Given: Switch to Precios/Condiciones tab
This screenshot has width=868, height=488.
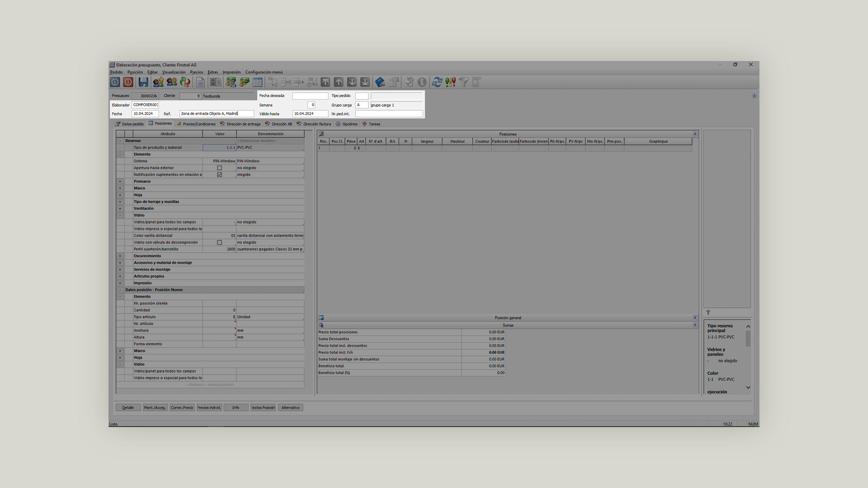Looking at the screenshot, I should pos(196,124).
